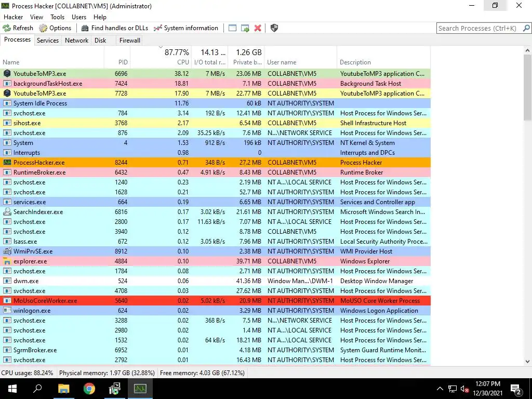532x399 pixels.
Task: Open the Help menu
Action: pyautogui.click(x=100, y=17)
